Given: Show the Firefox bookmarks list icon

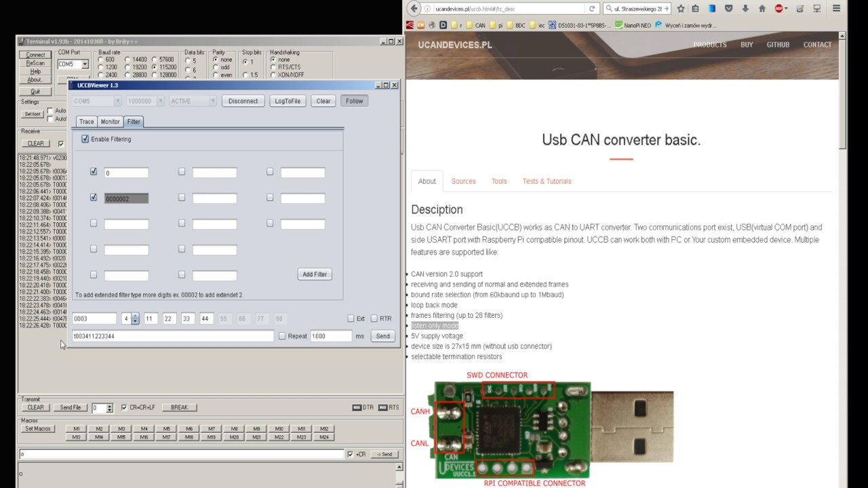Looking at the screenshot, I should (x=696, y=9).
